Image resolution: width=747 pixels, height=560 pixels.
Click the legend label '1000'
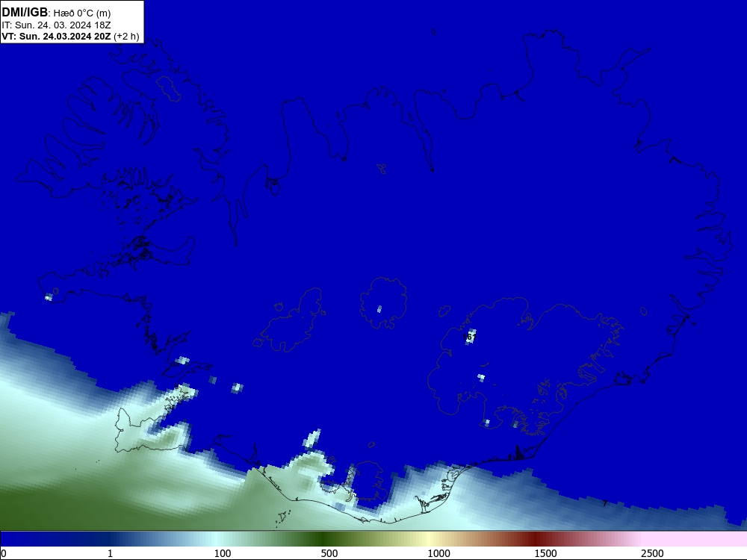[438, 553]
